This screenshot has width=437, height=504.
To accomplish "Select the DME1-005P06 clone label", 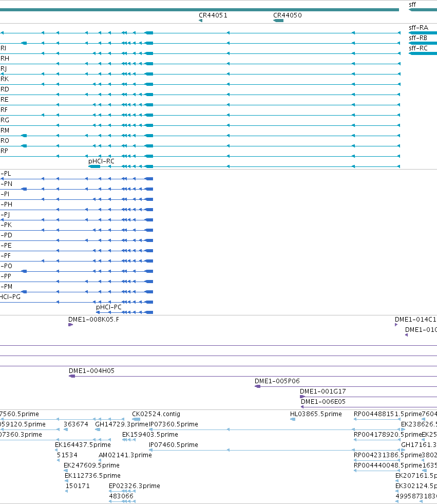I will pyautogui.click(x=277, y=381).
